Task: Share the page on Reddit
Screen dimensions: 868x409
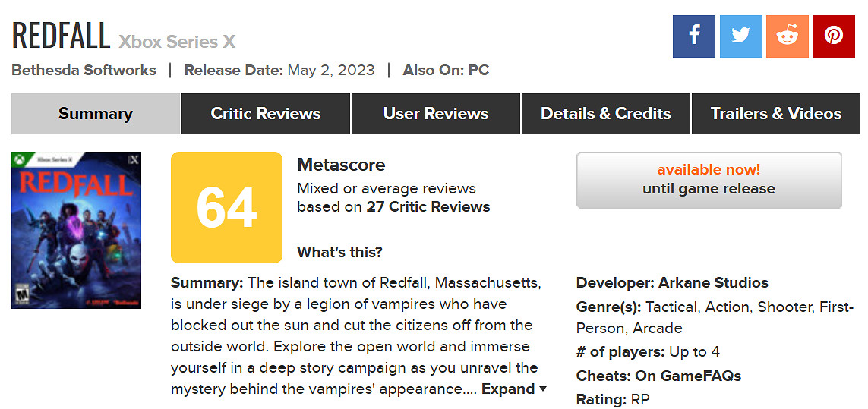Action: (788, 36)
